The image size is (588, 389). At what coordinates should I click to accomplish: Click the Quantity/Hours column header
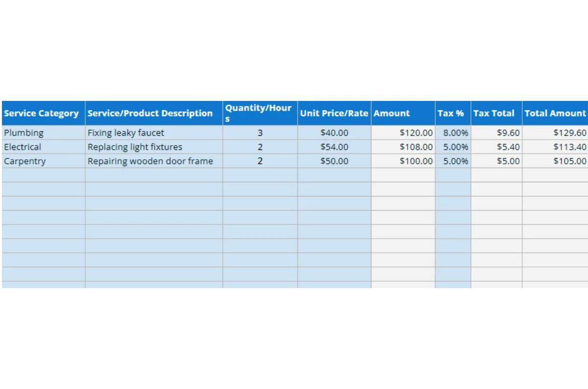(x=260, y=113)
